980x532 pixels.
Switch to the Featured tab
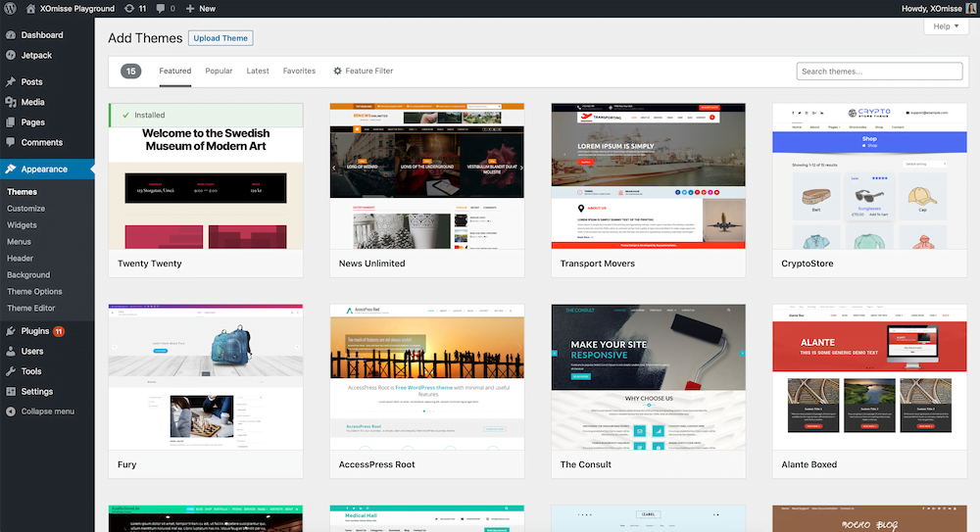point(175,71)
